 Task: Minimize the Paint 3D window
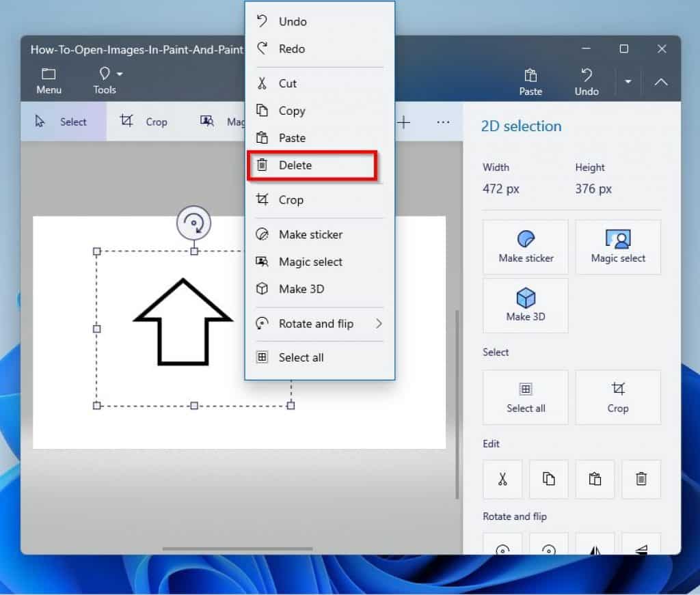[586, 49]
